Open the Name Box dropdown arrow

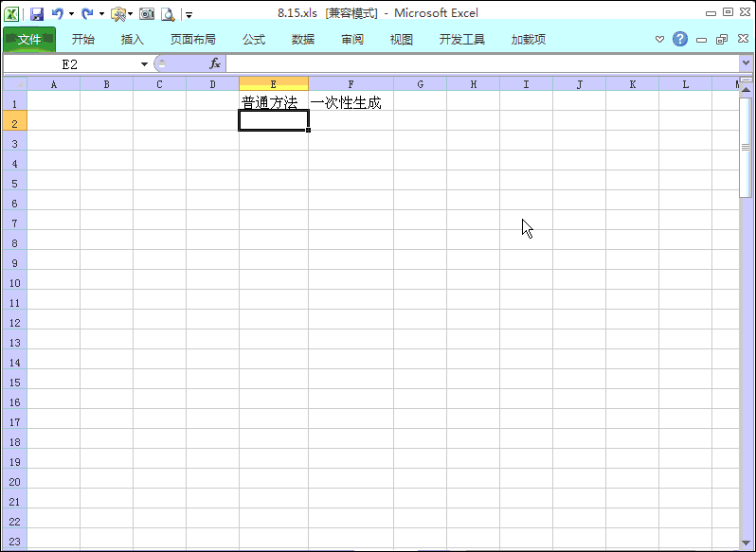(x=144, y=64)
